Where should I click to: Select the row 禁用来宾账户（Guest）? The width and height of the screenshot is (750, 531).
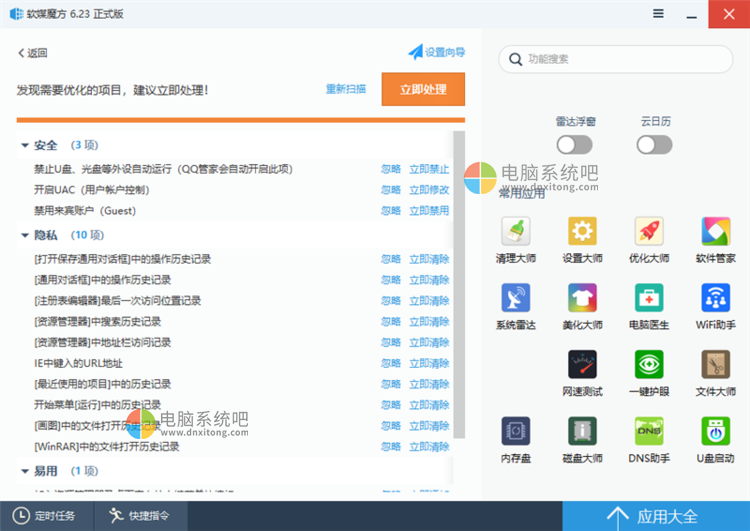234,210
